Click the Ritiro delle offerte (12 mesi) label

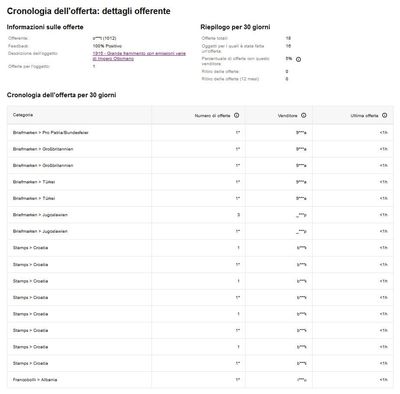point(230,79)
